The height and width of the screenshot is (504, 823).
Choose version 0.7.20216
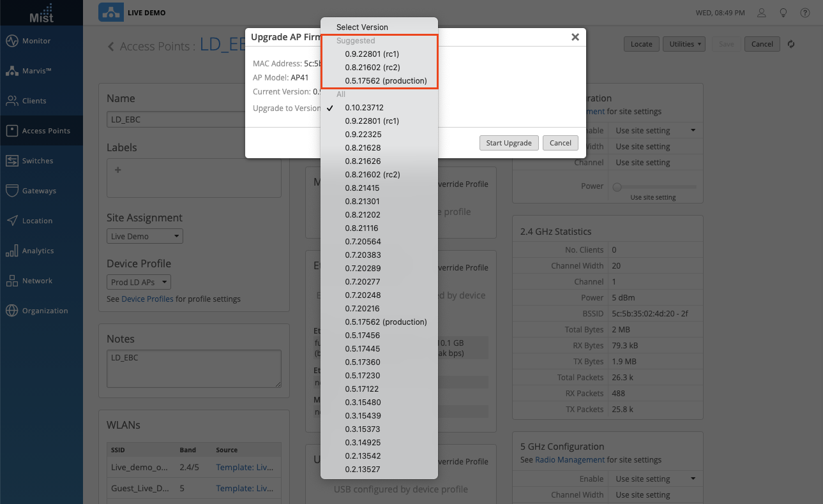pyautogui.click(x=379, y=308)
